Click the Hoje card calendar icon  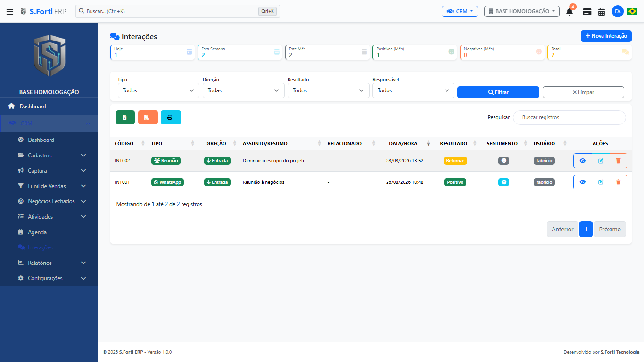click(189, 52)
